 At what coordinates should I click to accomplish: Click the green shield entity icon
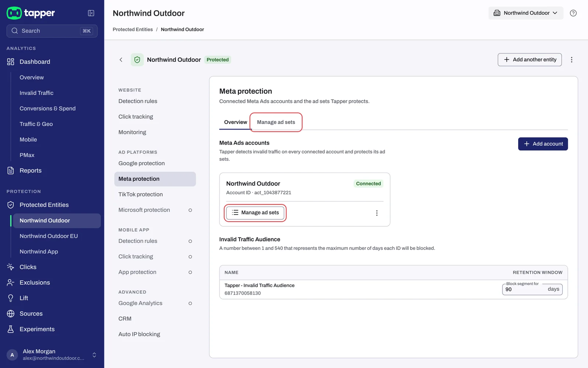(x=137, y=60)
